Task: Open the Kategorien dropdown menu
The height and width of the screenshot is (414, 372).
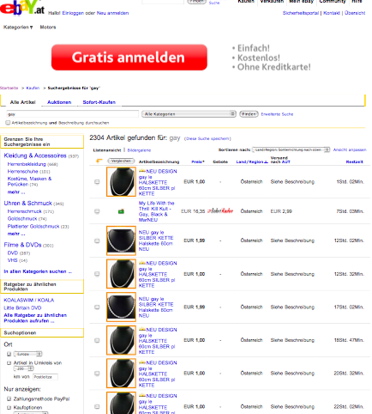Action: point(18,27)
